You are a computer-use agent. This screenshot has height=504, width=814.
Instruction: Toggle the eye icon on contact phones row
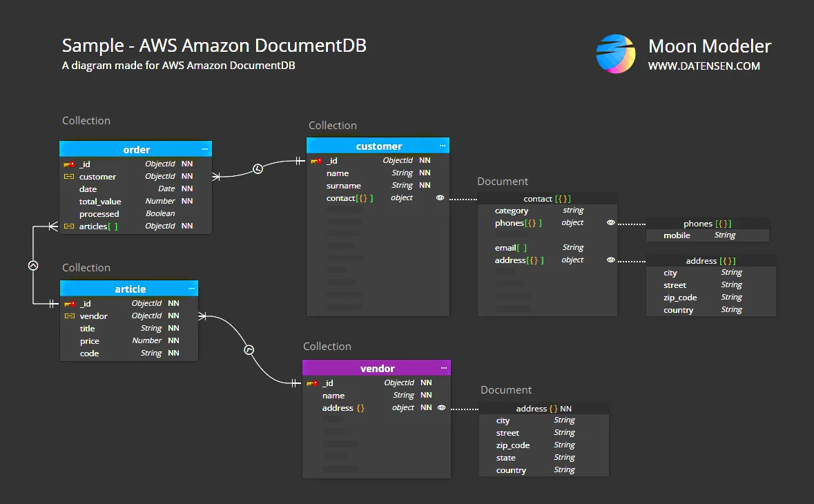pos(611,223)
